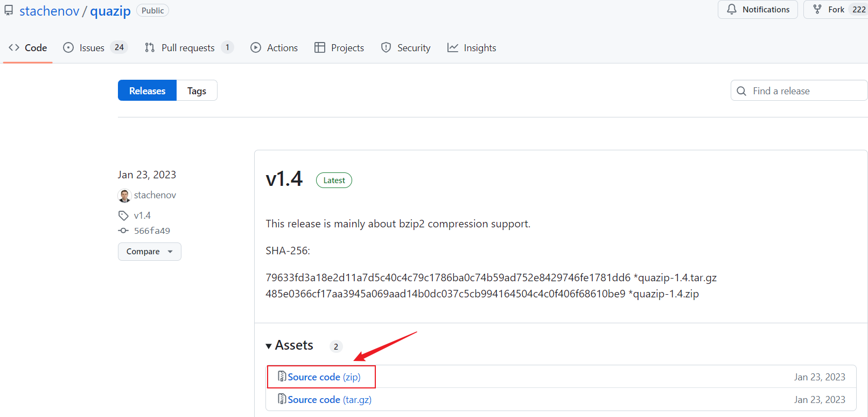
Task: Click the quazip-1.4.zip SHA-256 line
Action: (x=482, y=294)
